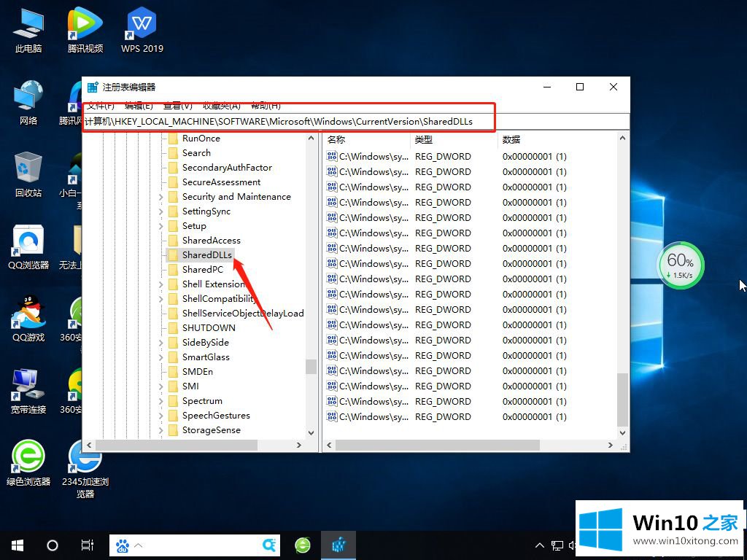Image resolution: width=747 pixels, height=560 pixels.
Task: Click the Registry Editor taskbar icon
Action: [x=338, y=545]
